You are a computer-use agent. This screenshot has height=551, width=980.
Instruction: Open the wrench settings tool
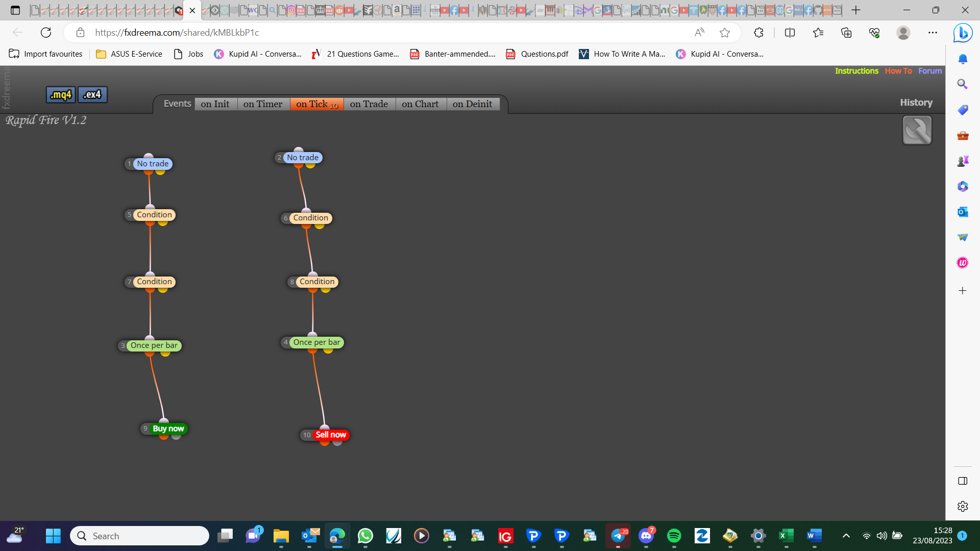pos(917,130)
